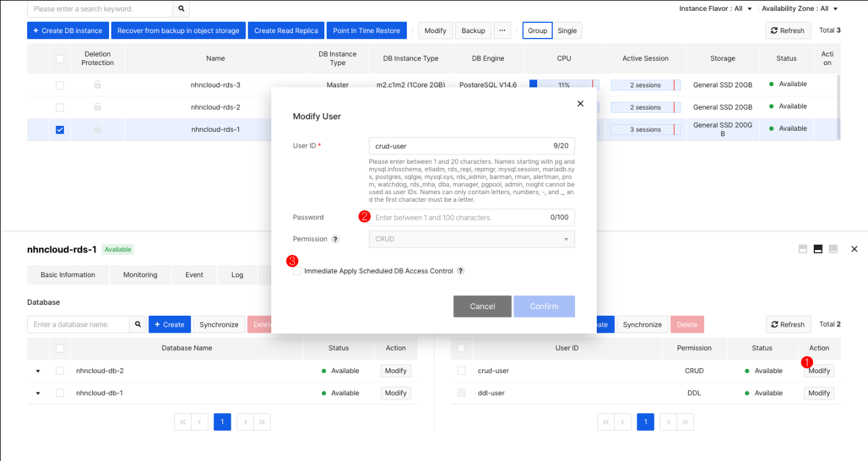Image resolution: width=868 pixels, height=461 pixels.
Task: Expand the nhncloud-db-1 row
Action: (38, 394)
